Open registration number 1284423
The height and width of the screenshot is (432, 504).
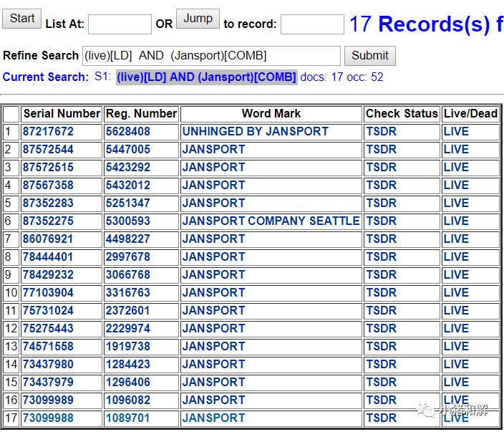tap(128, 365)
